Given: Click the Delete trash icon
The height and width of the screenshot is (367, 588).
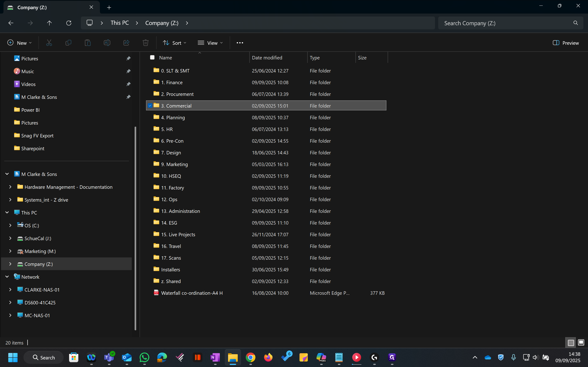Looking at the screenshot, I should point(145,42).
